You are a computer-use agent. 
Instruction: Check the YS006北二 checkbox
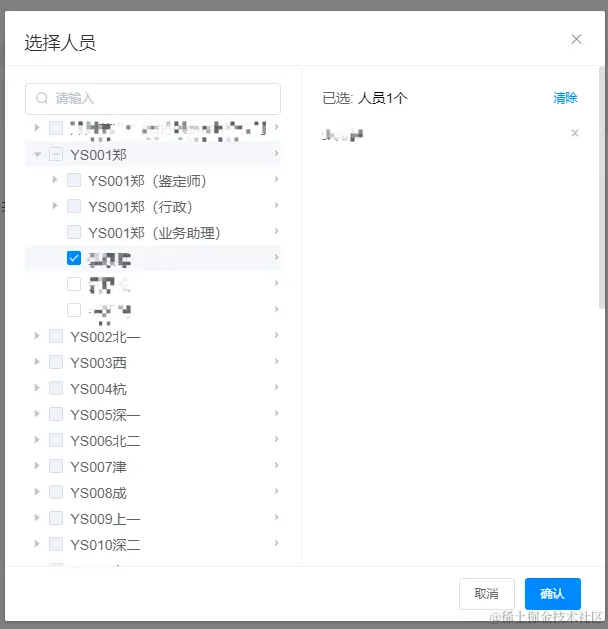tap(56, 440)
